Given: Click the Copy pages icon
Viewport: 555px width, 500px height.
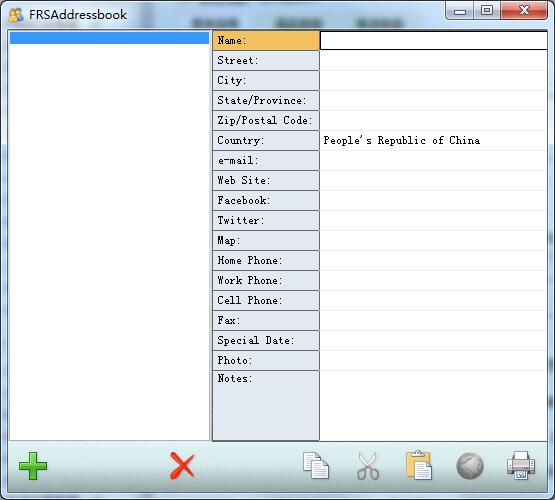Looking at the screenshot, I should tap(316, 466).
